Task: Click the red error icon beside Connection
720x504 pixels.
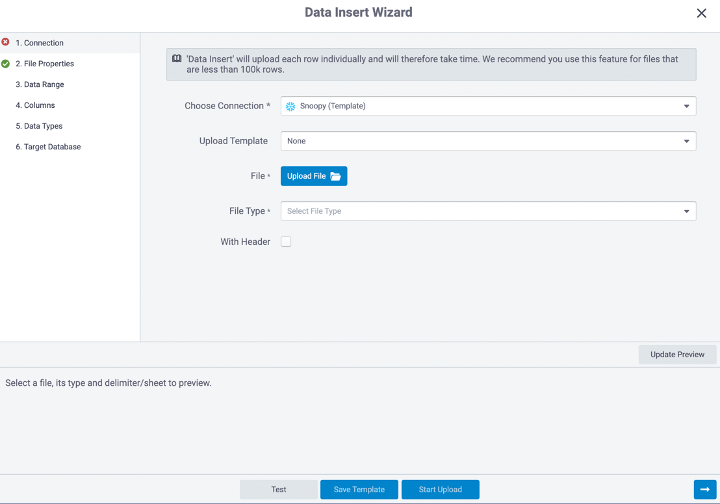Action: click(6, 42)
